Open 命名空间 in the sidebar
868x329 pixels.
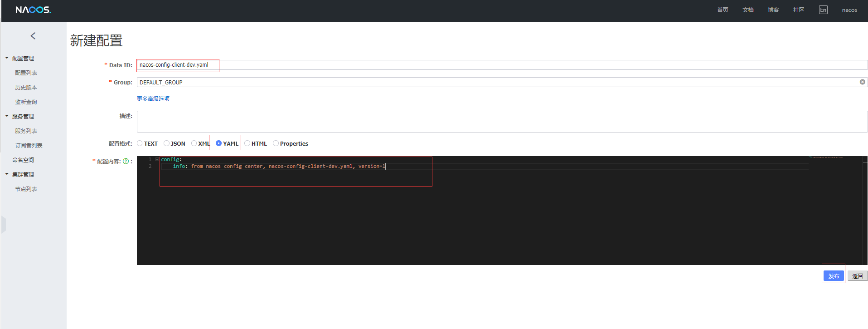(x=23, y=160)
